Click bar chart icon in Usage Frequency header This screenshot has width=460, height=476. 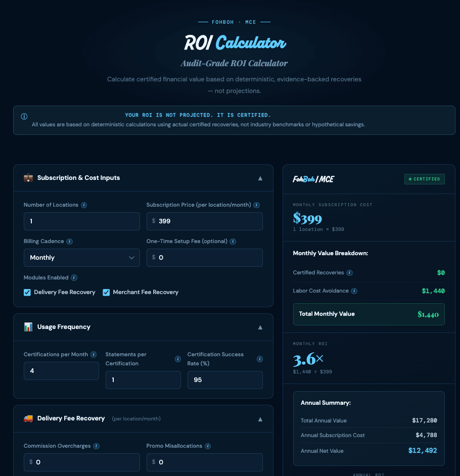[x=28, y=327]
